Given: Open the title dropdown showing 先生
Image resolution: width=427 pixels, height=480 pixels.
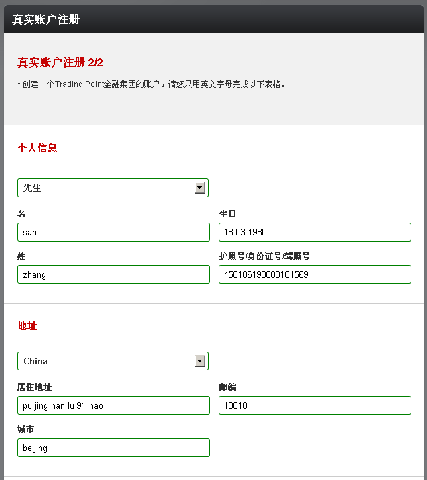Looking at the screenshot, I should coord(113,188).
